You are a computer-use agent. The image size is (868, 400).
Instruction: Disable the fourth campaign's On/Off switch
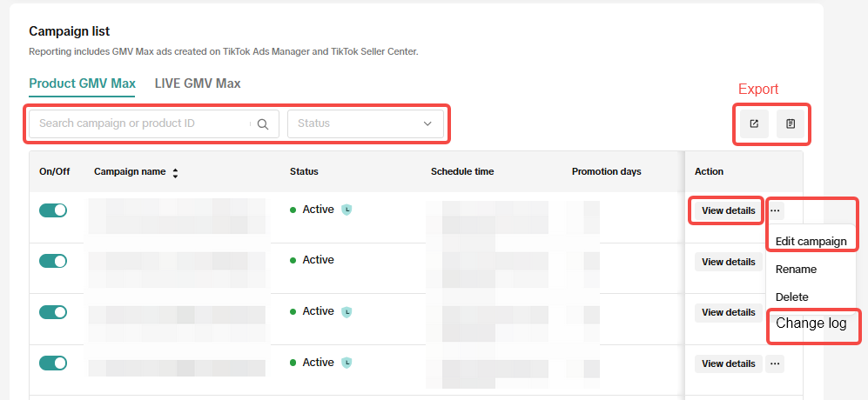click(53, 363)
